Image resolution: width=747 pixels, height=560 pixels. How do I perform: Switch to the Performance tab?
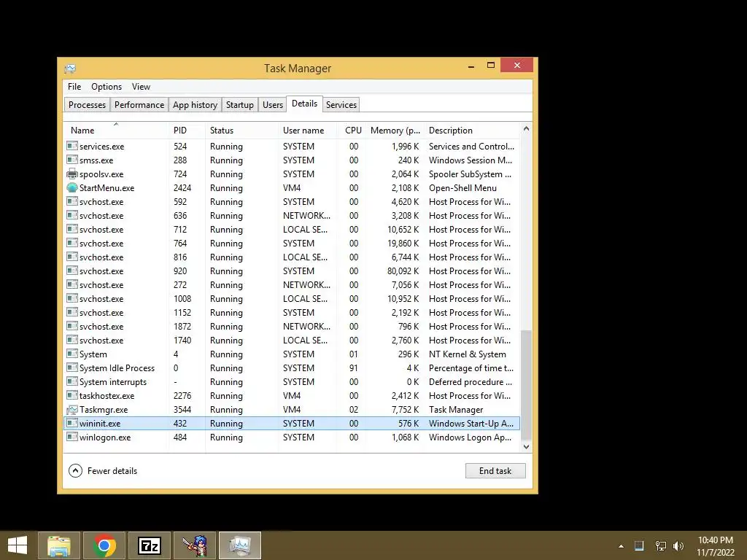coord(139,105)
